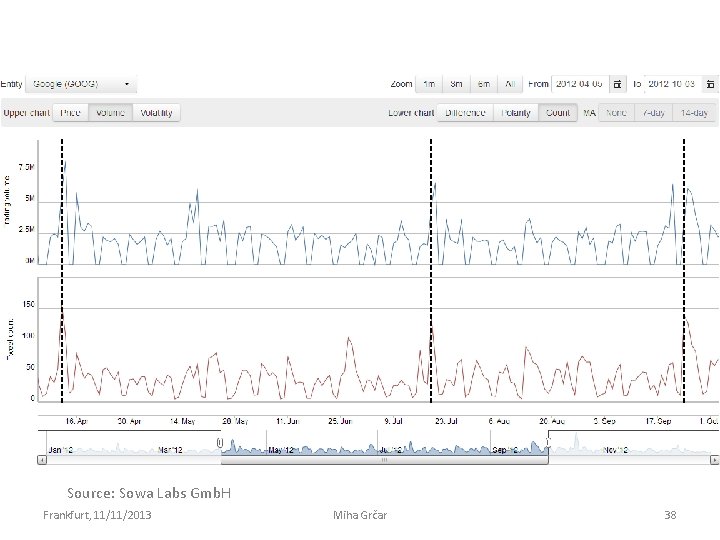Image resolution: width=720 pixels, height=540 pixels.
Task: Click the navigator horizontal scrollbar thumb
Action: click(x=384, y=460)
